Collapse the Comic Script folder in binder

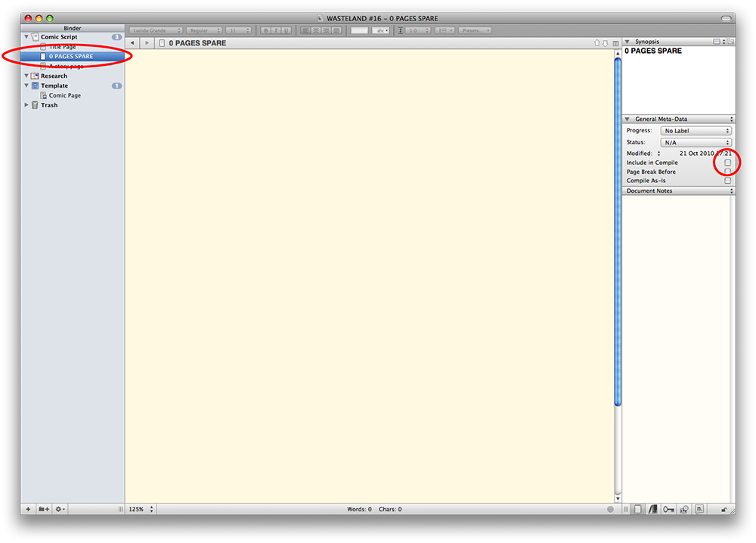point(26,37)
